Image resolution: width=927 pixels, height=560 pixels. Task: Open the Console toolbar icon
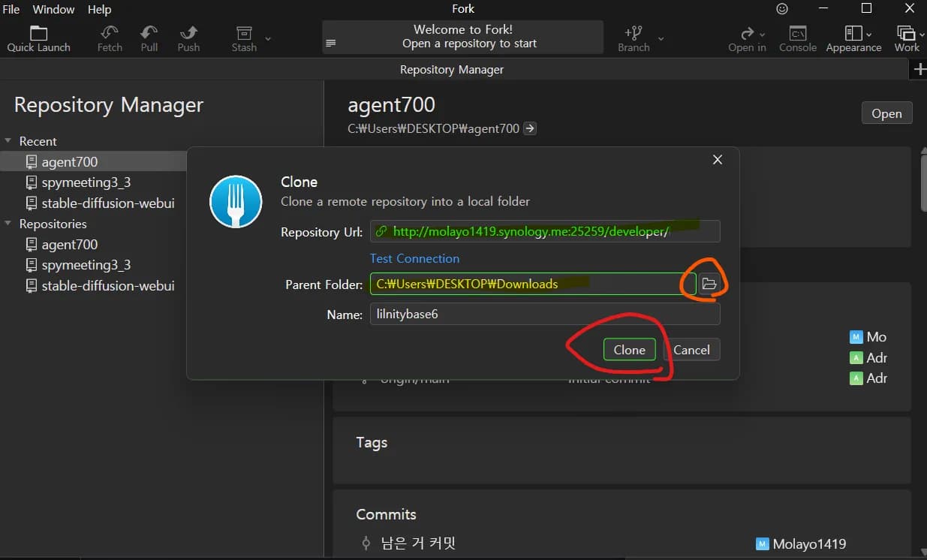pyautogui.click(x=798, y=39)
